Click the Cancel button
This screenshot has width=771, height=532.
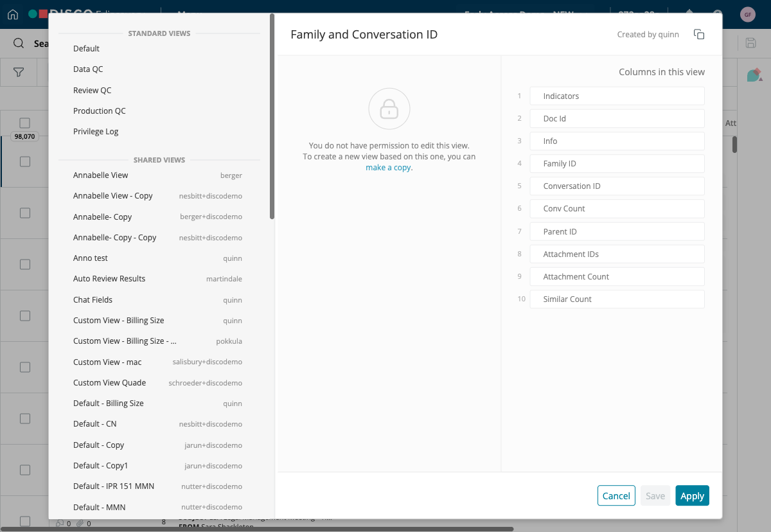[616, 496]
